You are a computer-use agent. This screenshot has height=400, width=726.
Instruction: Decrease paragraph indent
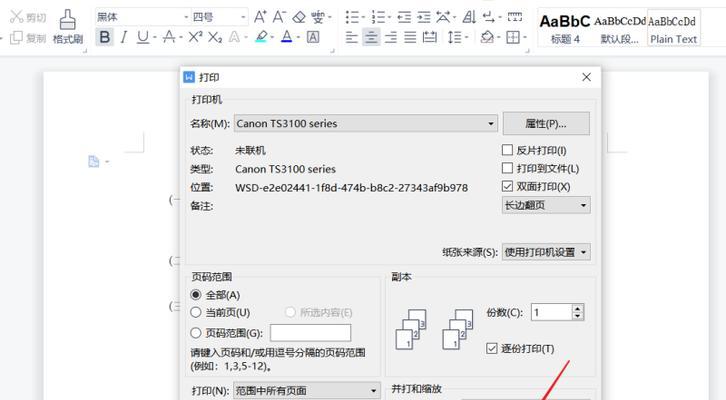coord(404,18)
